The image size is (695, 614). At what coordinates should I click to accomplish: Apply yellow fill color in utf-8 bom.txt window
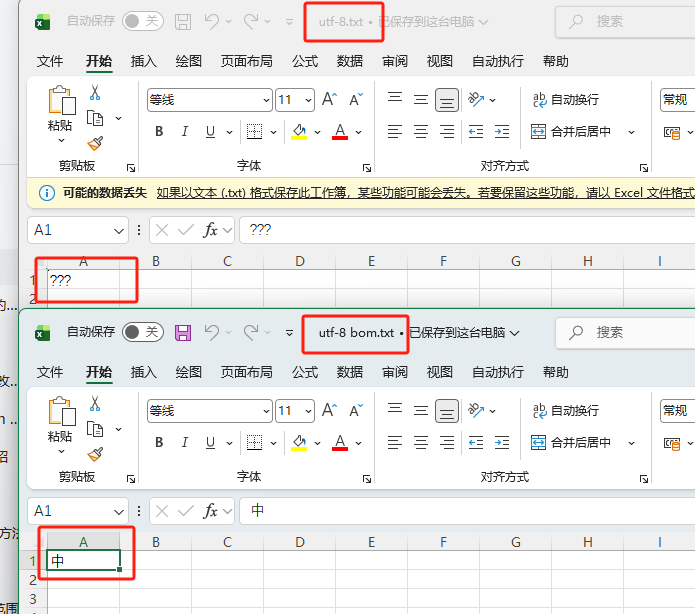coord(299,442)
